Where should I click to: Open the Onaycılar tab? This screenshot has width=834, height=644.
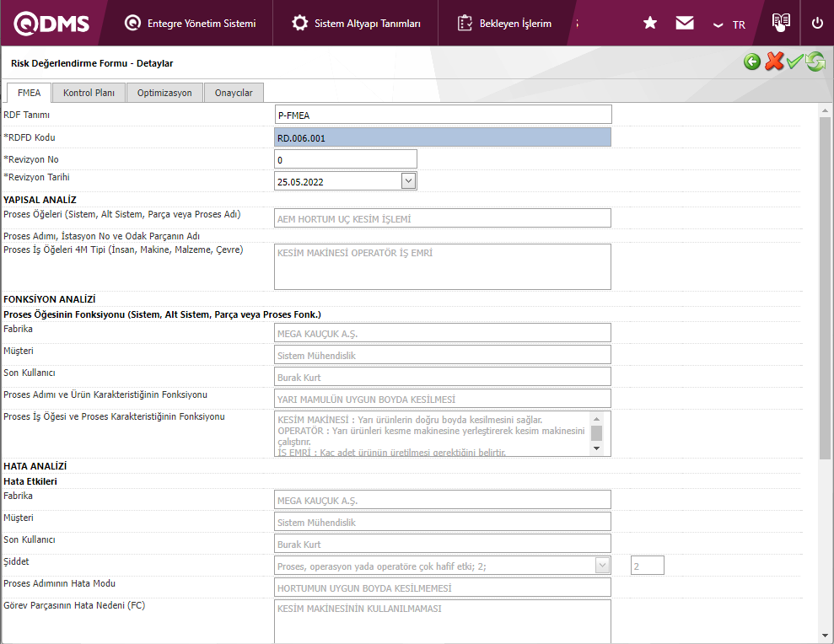click(234, 93)
